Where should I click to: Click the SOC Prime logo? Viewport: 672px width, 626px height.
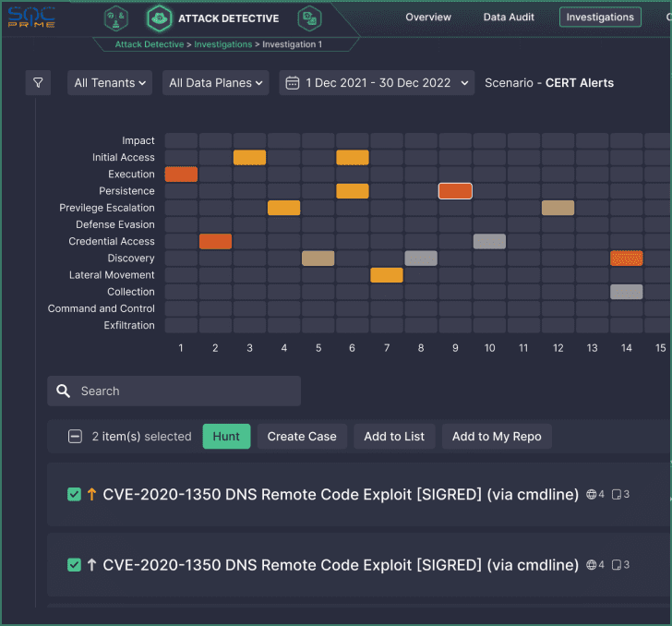coord(31,17)
